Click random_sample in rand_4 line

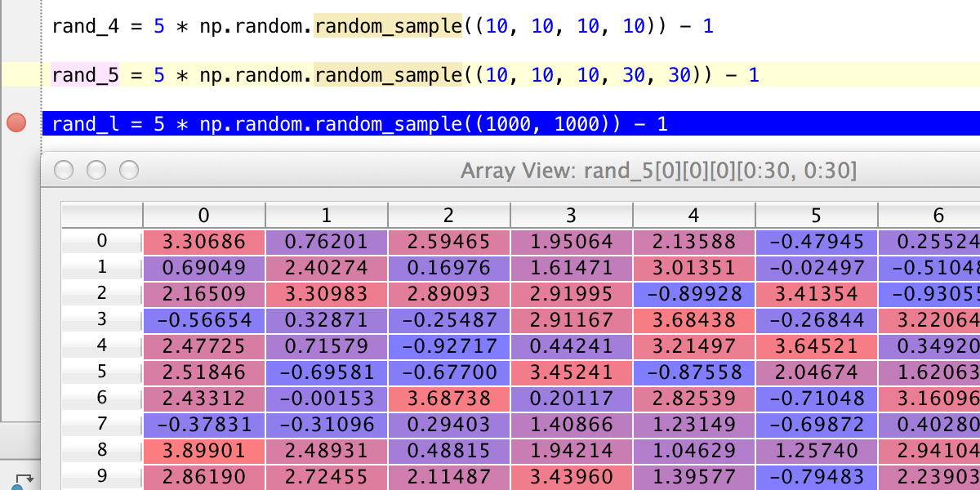click(388, 26)
